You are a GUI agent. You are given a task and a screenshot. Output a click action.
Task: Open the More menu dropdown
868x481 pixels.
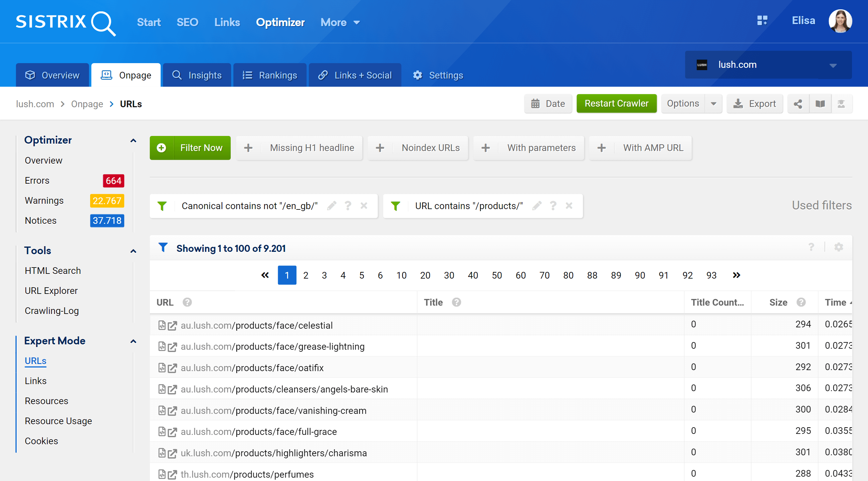tap(340, 23)
